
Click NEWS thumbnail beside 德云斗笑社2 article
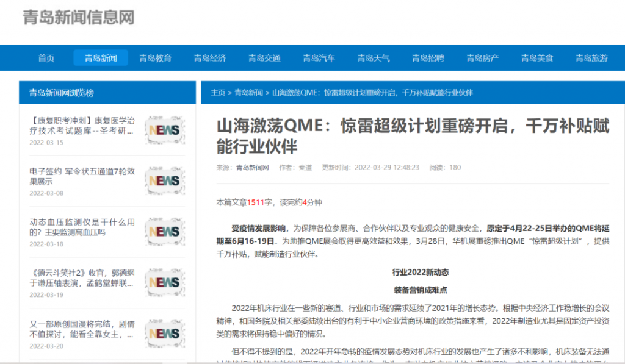point(165,282)
